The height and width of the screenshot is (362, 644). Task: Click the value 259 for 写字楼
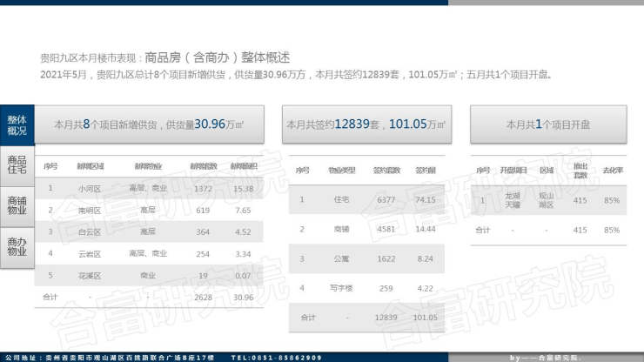[386, 288]
